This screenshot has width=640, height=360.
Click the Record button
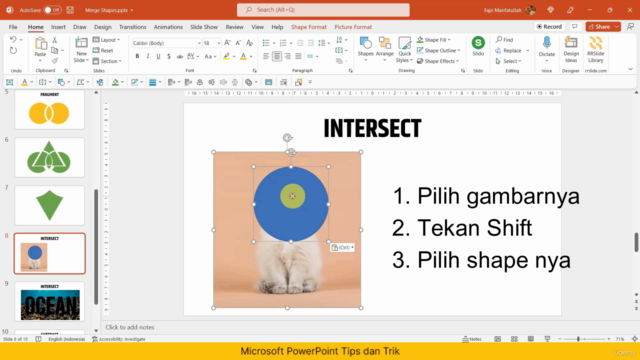(x=549, y=27)
